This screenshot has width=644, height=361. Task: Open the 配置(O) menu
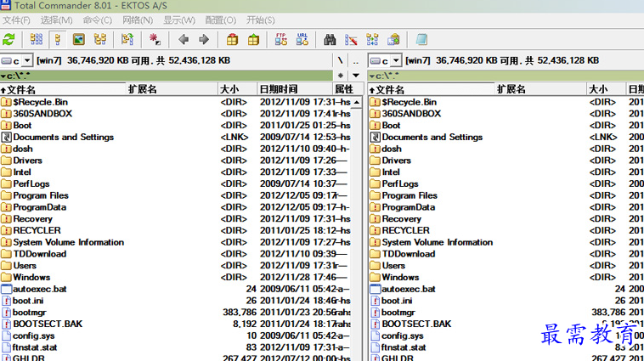[221, 20]
